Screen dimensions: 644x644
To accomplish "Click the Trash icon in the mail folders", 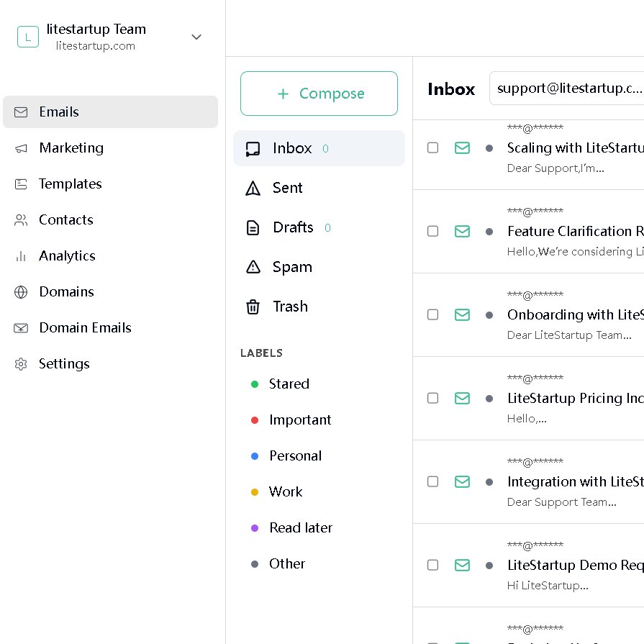I will tap(253, 307).
